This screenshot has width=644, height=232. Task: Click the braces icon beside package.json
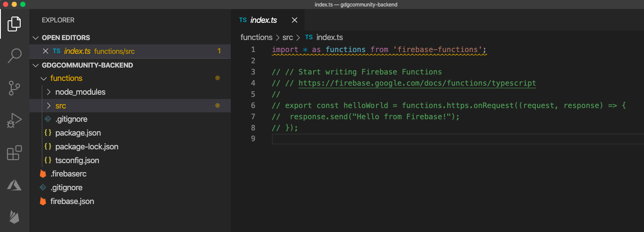pyautogui.click(x=48, y=133)
